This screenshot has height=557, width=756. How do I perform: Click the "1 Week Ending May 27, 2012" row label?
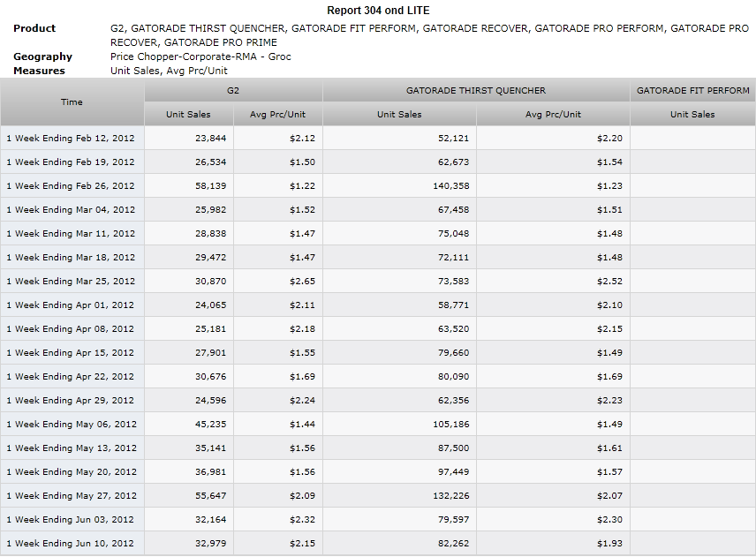pos(72,496)
